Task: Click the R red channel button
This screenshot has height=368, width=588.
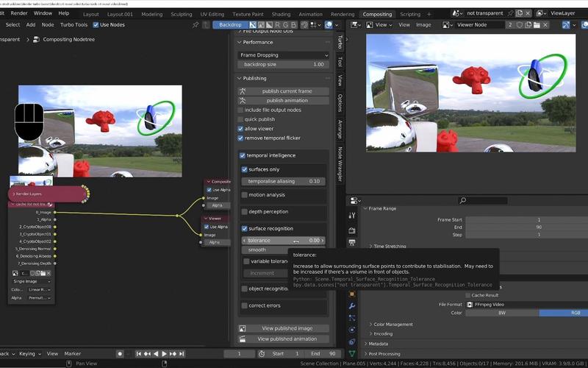Action: (278, 25)
